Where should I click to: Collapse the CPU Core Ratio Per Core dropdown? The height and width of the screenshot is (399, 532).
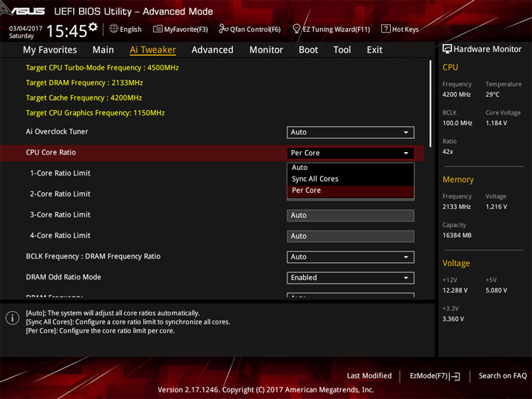coord(350,153)
